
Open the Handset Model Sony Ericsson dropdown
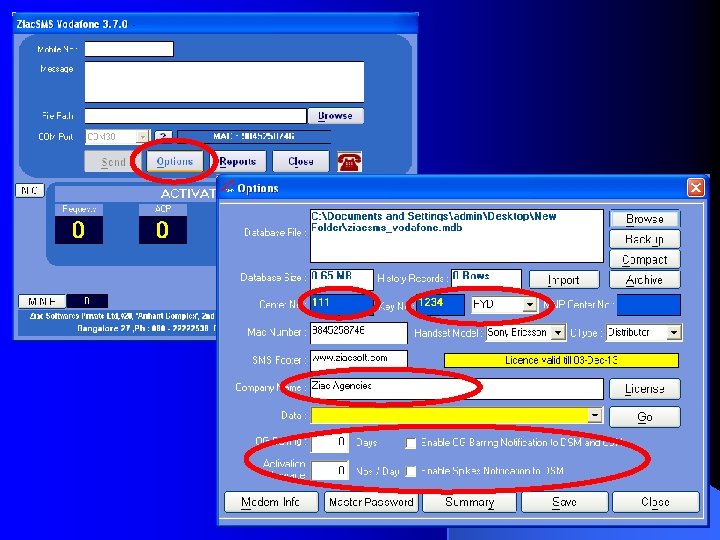coord(558,332)
